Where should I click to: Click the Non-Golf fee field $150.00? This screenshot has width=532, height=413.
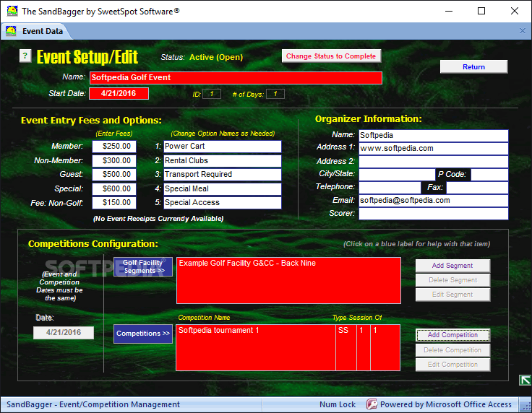point(114,203)
